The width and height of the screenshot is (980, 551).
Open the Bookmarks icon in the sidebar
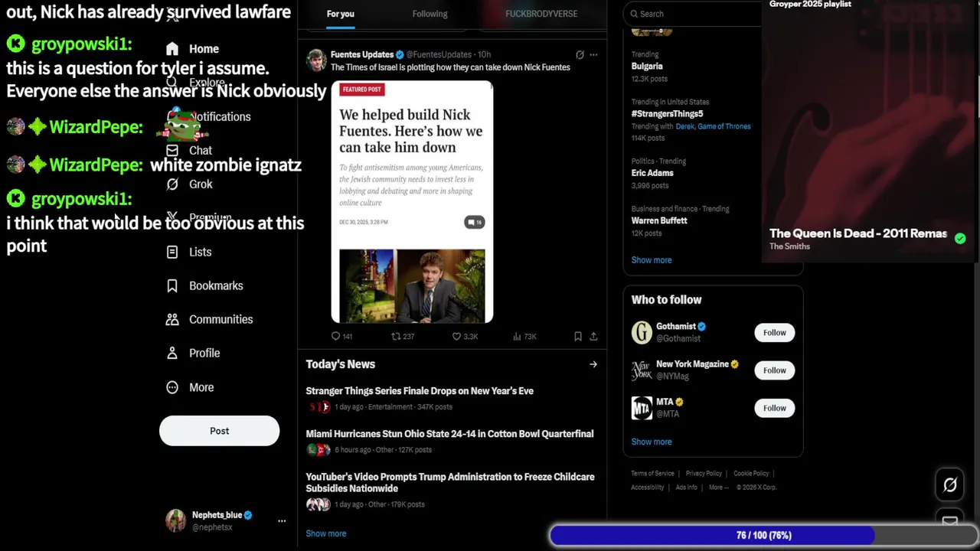click(172, 285)
